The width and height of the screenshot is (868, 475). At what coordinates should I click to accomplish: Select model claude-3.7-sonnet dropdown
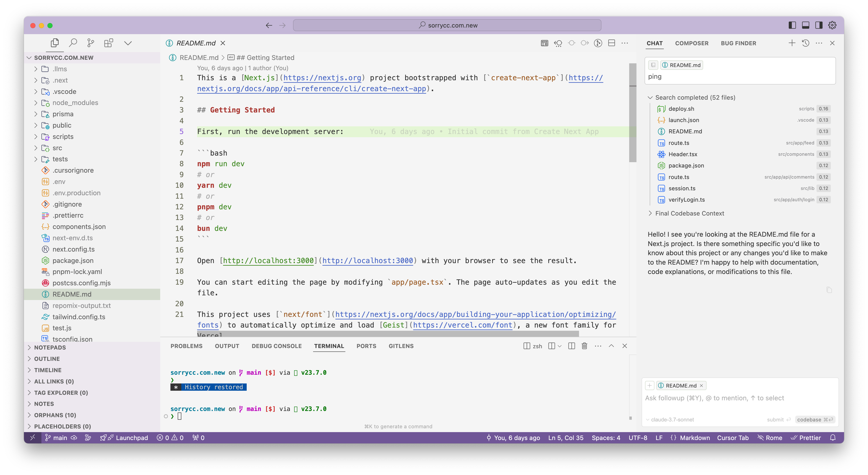(x=670, y=420)
